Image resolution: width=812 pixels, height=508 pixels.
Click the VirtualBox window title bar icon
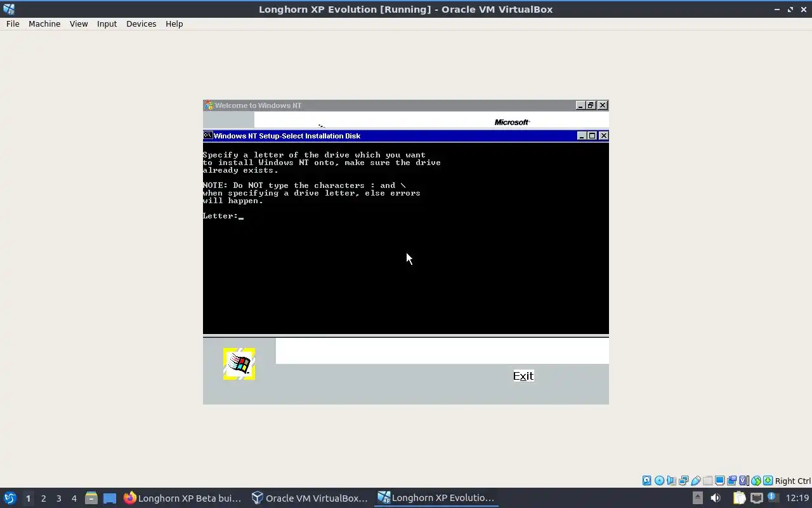[x=9, y=9]
